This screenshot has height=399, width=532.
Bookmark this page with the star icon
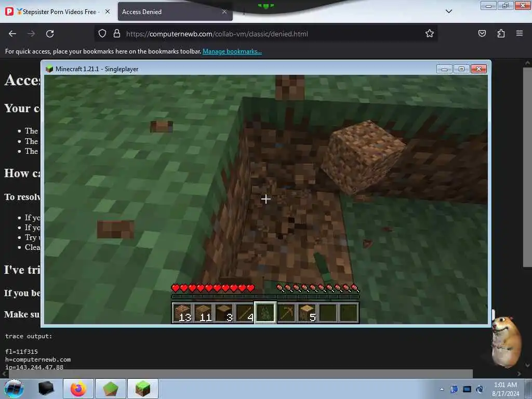[x=430, y=34]
